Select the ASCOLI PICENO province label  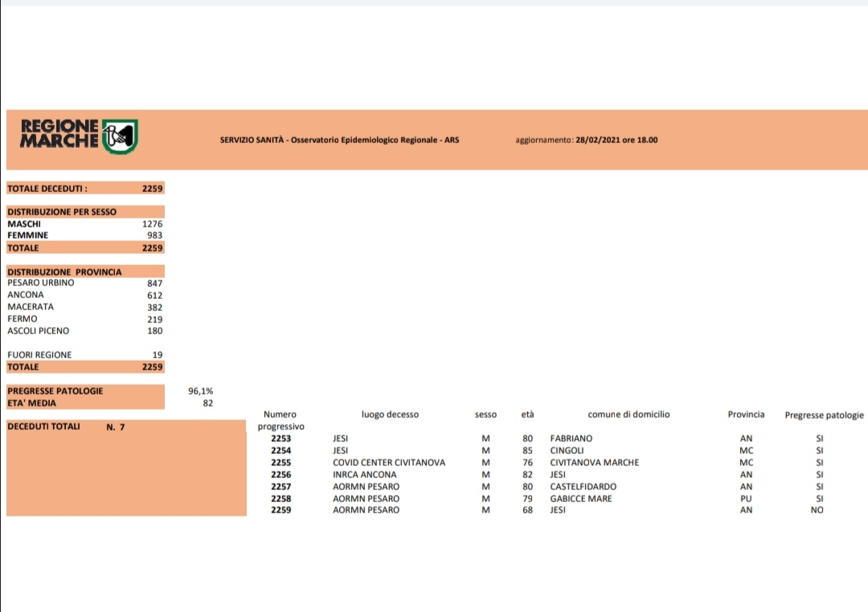[x=39, y=331]
